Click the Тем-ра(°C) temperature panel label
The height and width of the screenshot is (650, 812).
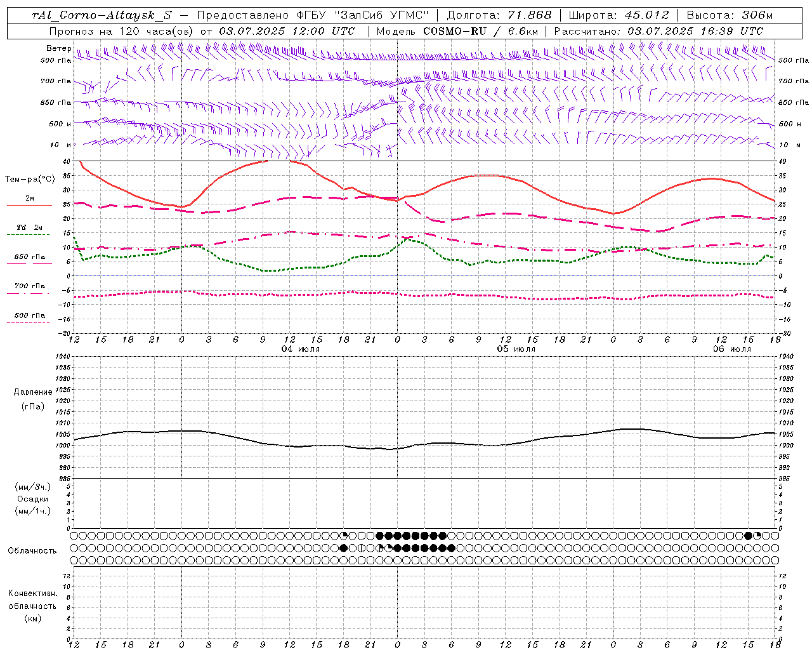point(30,180)
